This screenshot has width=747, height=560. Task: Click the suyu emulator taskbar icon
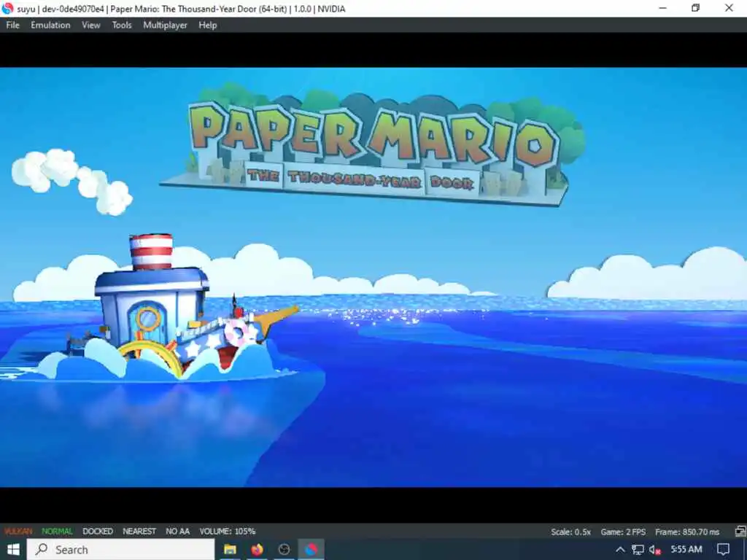click(x=311, y=550)
